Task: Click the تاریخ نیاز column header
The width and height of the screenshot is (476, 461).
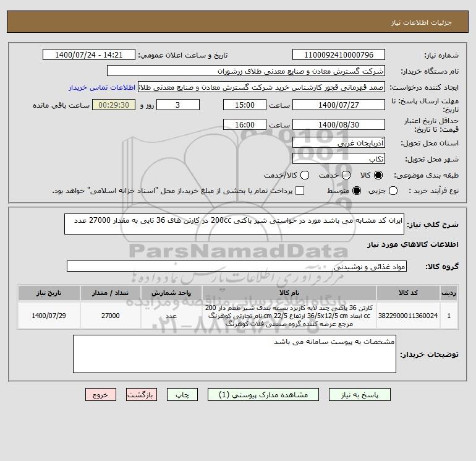Action: (x=49, y=293)
